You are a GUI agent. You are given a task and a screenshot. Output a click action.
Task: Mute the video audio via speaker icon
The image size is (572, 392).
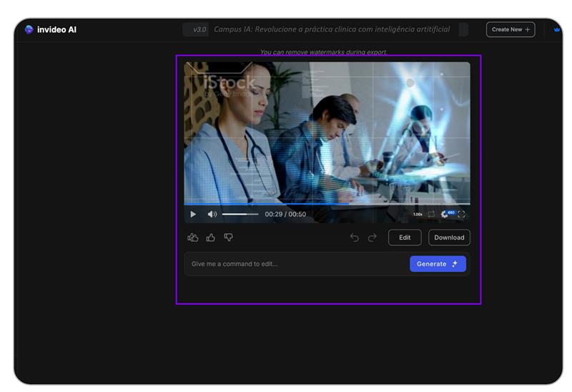(212, 214)
